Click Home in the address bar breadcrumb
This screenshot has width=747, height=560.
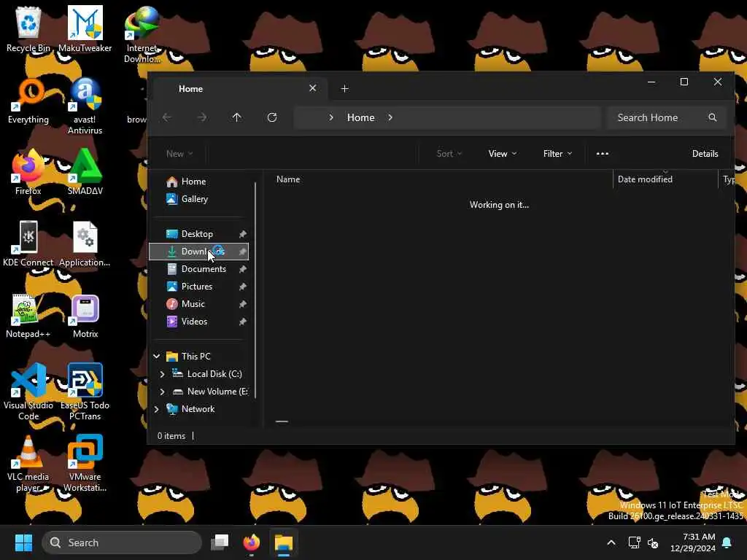[x=360, y=117]
